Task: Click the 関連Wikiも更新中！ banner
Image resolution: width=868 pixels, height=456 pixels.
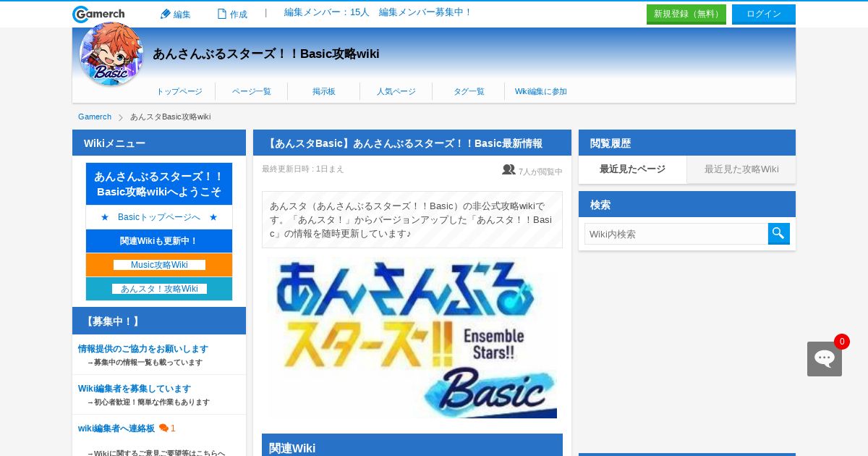Action: tap(159, 241)
